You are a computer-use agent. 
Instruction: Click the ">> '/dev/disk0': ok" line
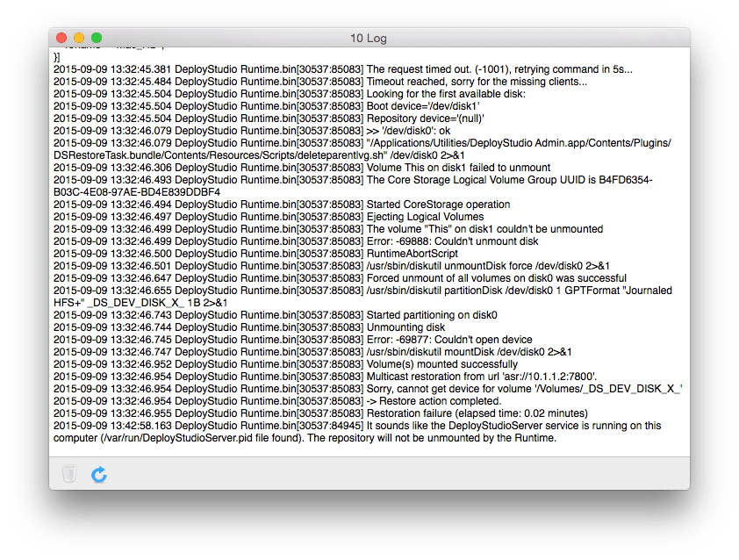pos(252,131)
